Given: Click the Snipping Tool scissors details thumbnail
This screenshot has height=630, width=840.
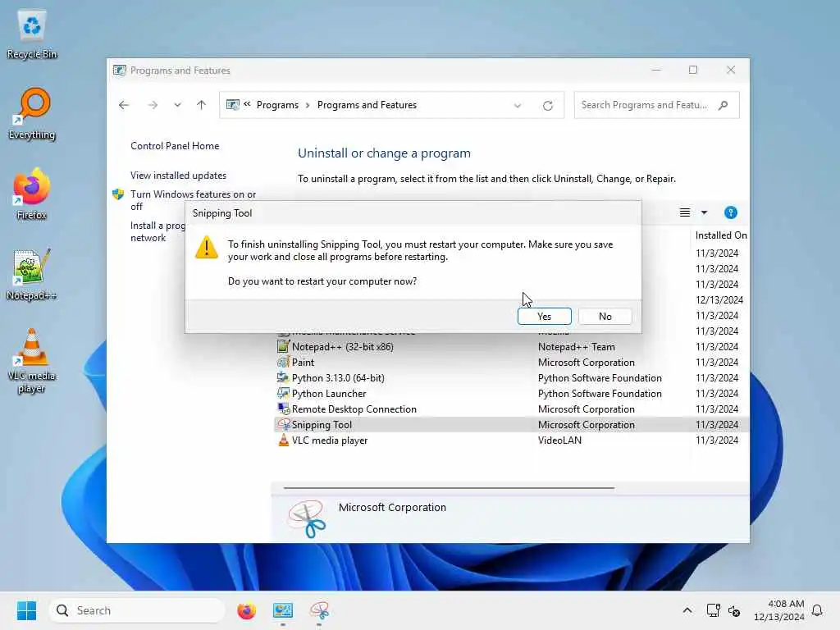Looking at the screenshot, I should 307,518.
